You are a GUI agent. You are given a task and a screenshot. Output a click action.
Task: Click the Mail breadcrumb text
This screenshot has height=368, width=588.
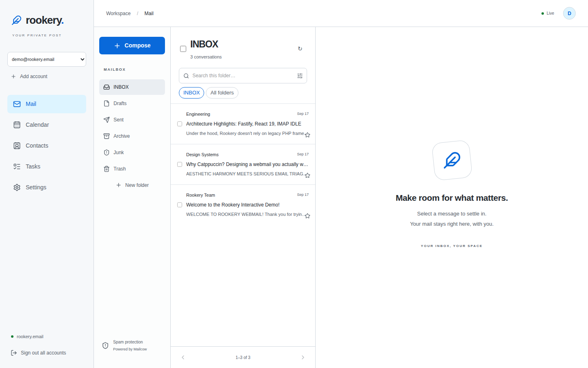click(149, 13)
